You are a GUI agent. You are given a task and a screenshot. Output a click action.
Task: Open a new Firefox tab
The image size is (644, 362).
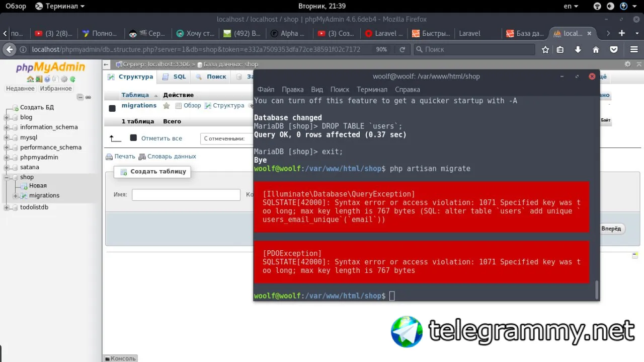622,33
